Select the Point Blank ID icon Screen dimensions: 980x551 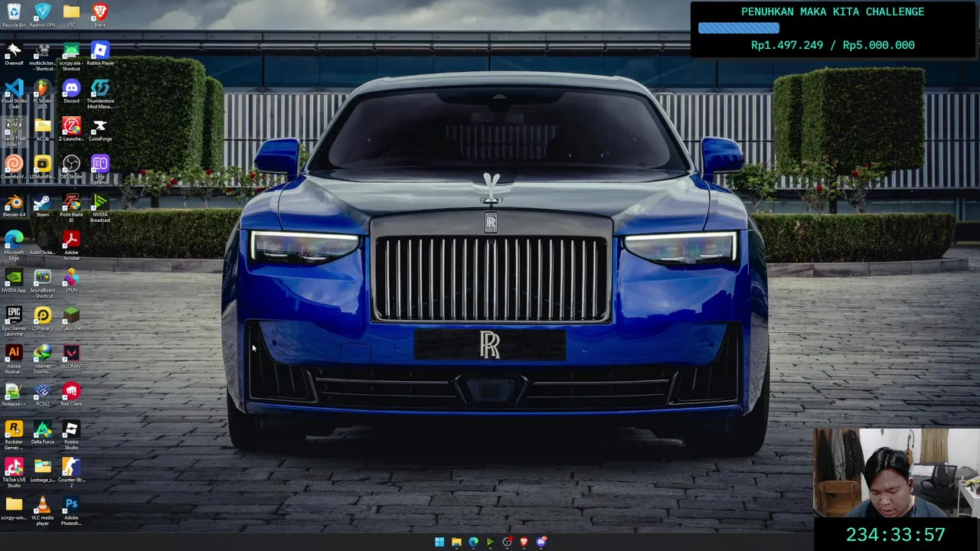(71, 207)
